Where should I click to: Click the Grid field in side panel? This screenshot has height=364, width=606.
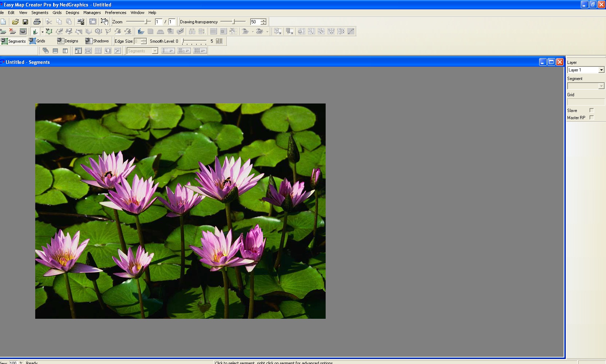586,102
